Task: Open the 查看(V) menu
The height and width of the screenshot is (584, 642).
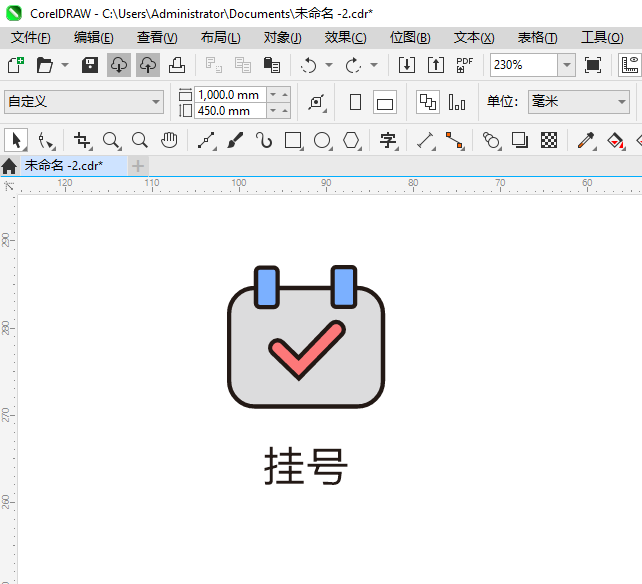Action: [157, 38]
